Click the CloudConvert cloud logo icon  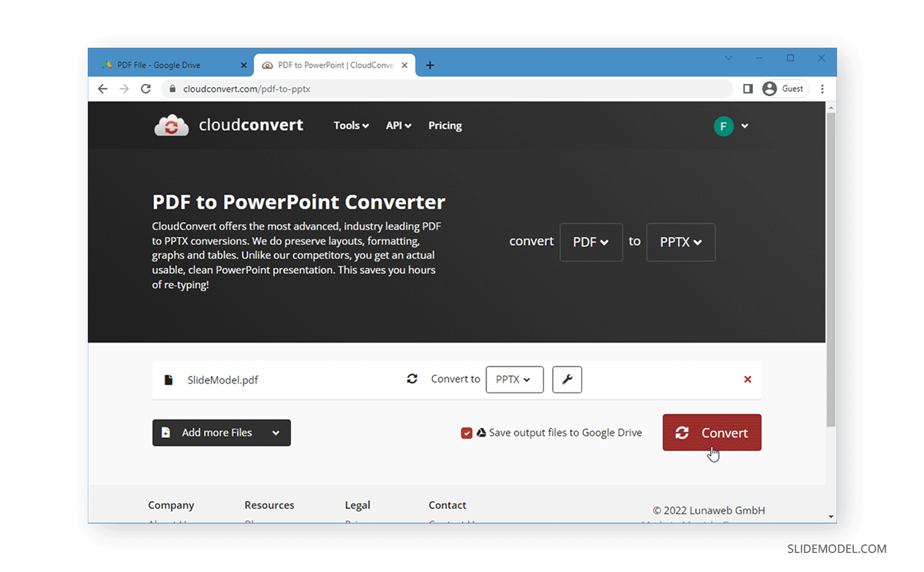172,125
